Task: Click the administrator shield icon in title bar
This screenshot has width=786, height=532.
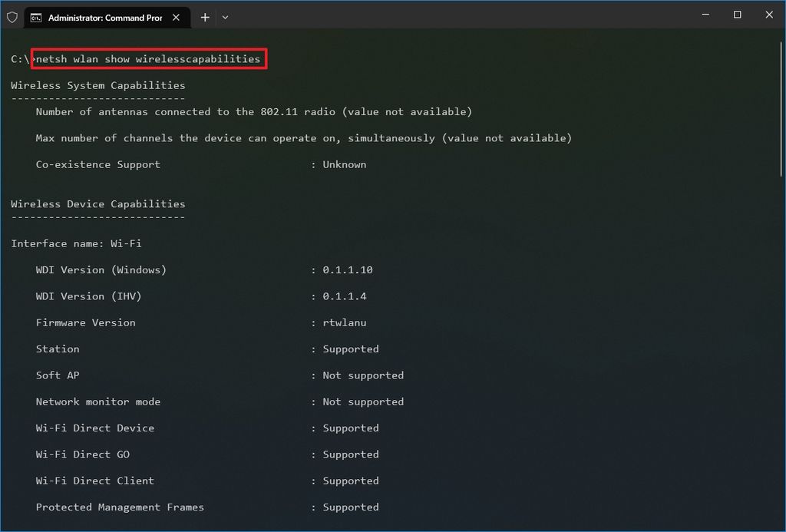Action: 12,17
